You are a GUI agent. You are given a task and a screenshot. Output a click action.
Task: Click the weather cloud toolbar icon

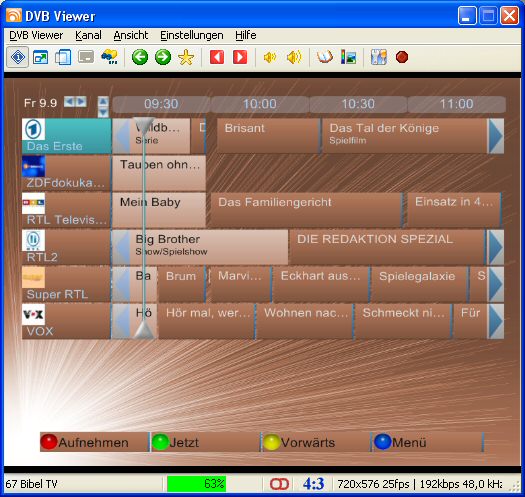(109, 57)
